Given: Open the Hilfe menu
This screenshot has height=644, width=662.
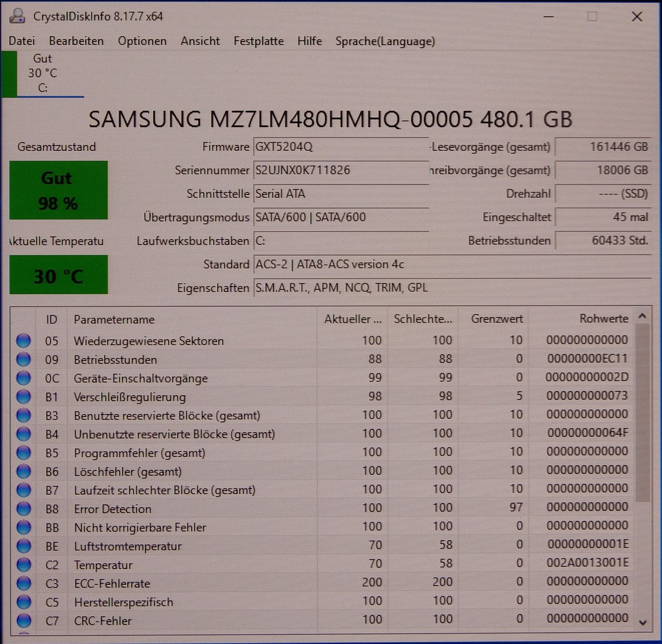Looking at the screenshot, I should click(x=310, y=41).
